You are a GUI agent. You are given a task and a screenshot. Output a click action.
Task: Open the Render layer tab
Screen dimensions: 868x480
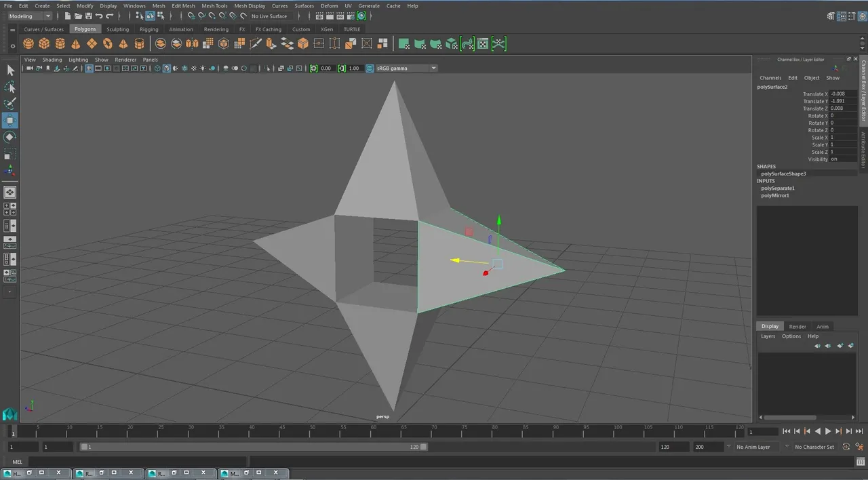[x=797, y=326]
